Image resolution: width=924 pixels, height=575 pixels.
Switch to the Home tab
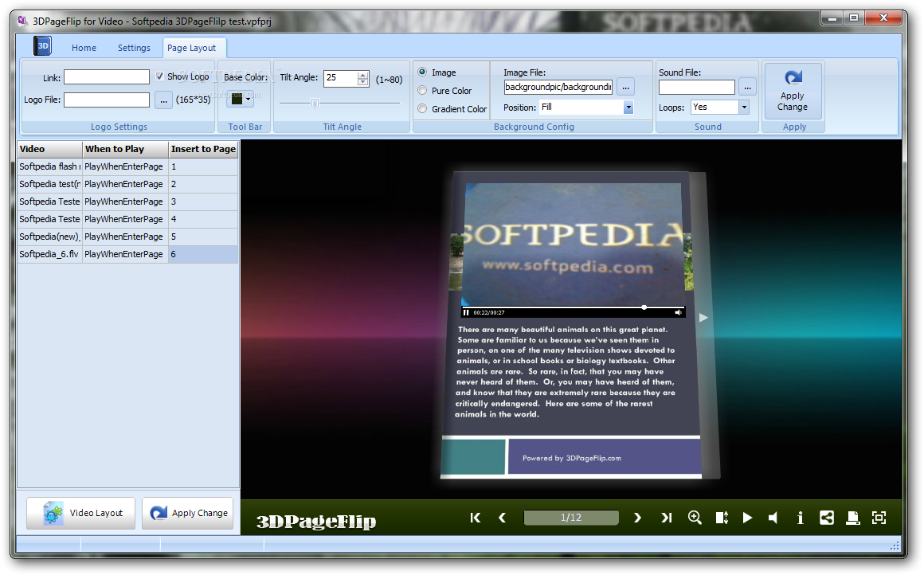pyautogui.click(x=84, y=48)
